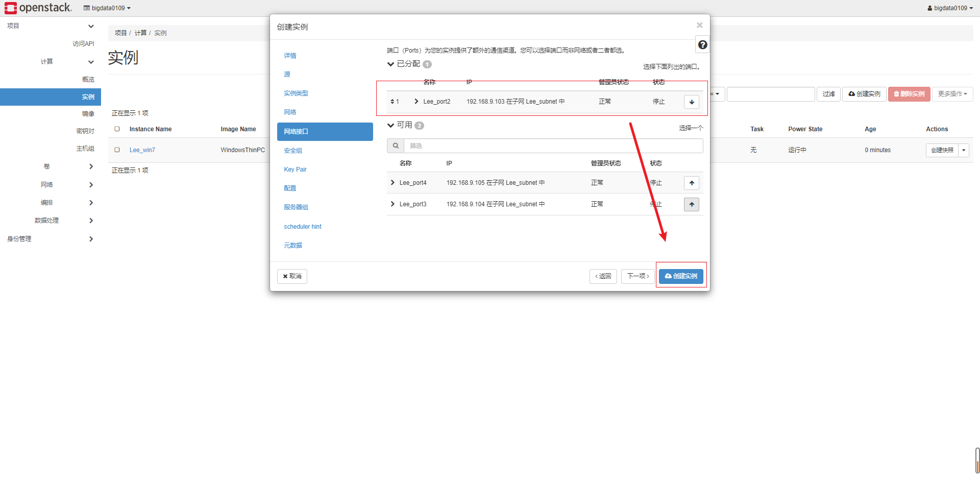Image resolution: width=980 pixels, height=483 pixels.
Task: Click the 过滤 button on instances page
Action: click(x=828, y=94)
